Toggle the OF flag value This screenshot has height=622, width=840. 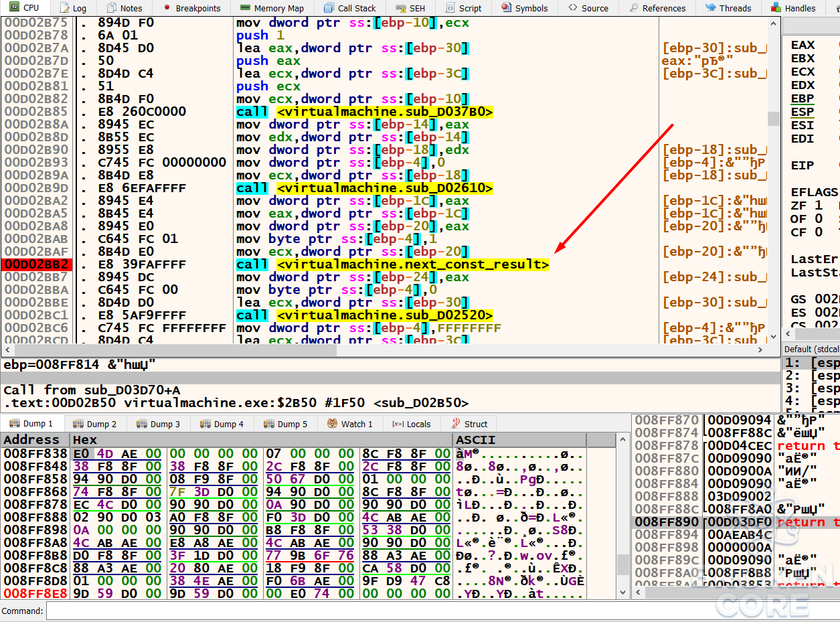click(819, 219)
